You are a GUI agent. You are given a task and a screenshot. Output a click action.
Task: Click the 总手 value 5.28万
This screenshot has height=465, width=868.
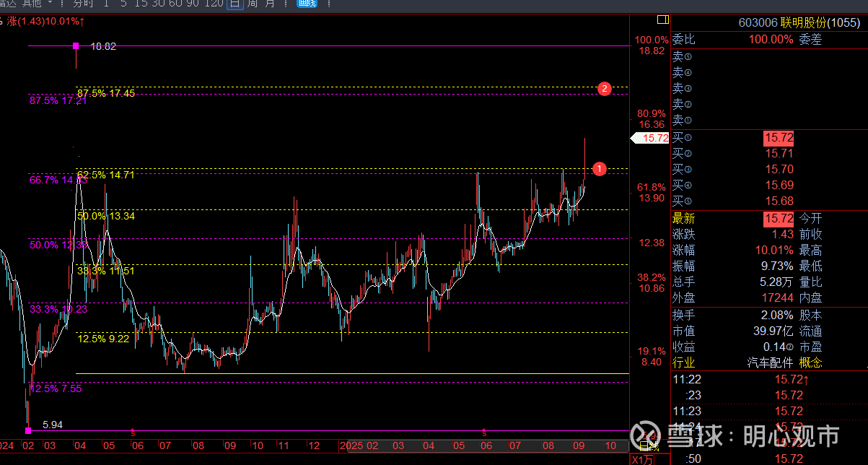(x=776, y=282)
